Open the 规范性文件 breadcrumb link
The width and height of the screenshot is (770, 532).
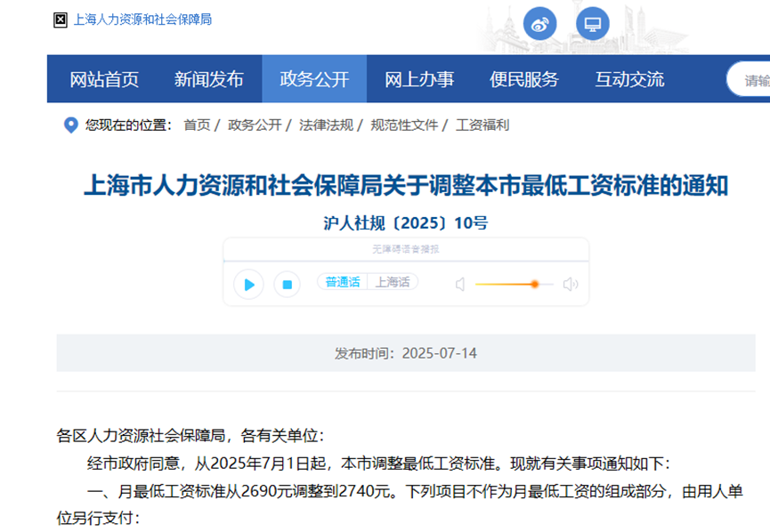pyautogui.click(x=404, y=125)
